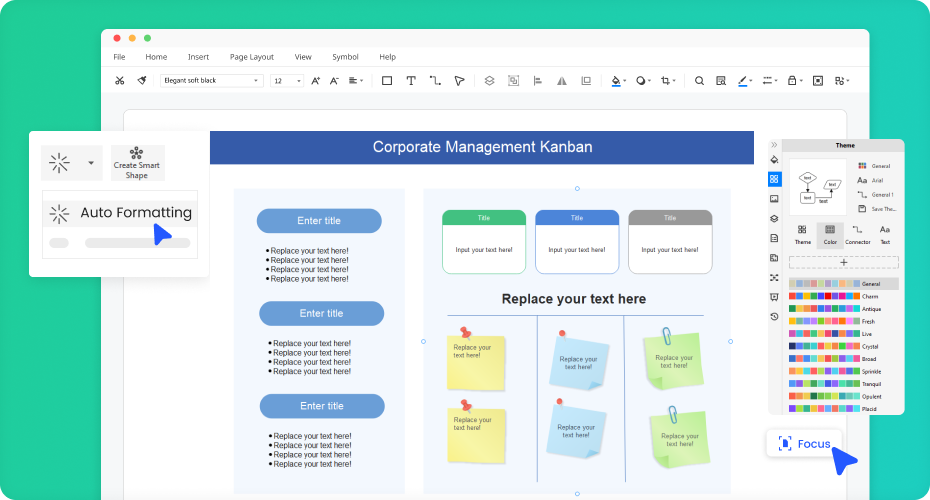Click the Align left icon

(538, 81)
